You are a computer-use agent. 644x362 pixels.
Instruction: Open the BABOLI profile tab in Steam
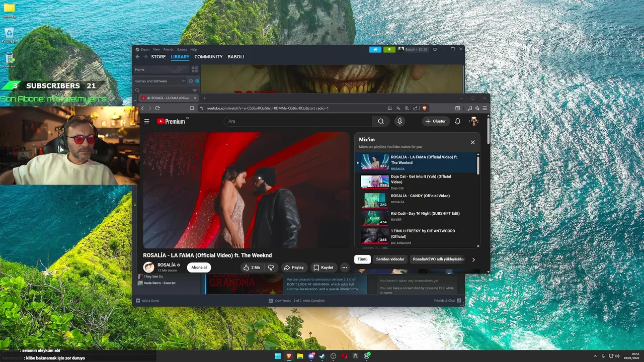[x=236, y=57]
